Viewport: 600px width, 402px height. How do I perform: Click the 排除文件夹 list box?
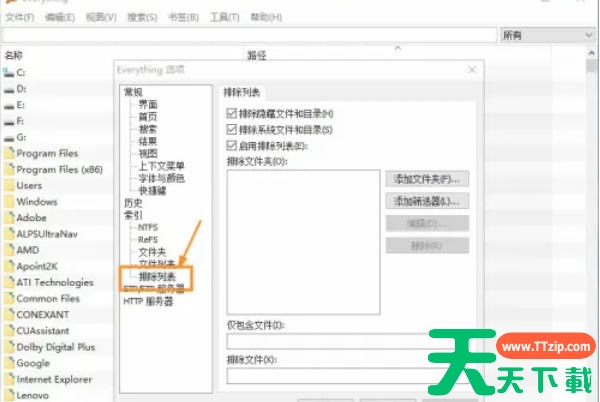coord(303,242)
